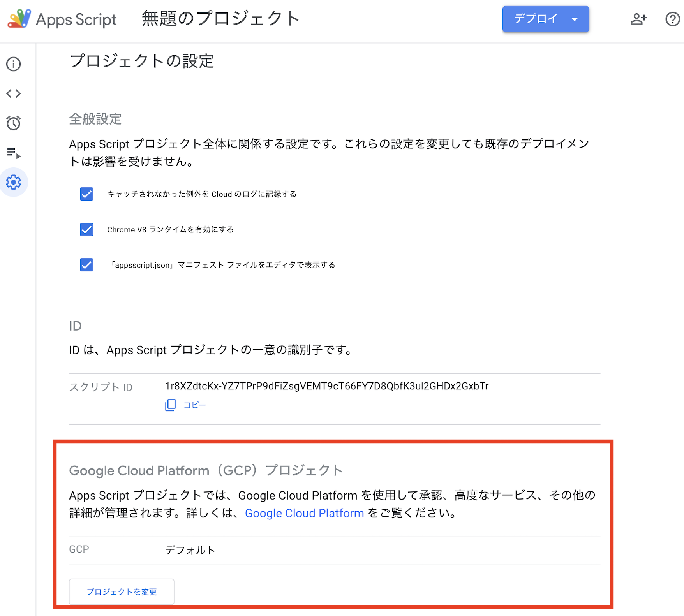Toggle the appsscript.json manifest display checkbox

[x=86, y=265]
